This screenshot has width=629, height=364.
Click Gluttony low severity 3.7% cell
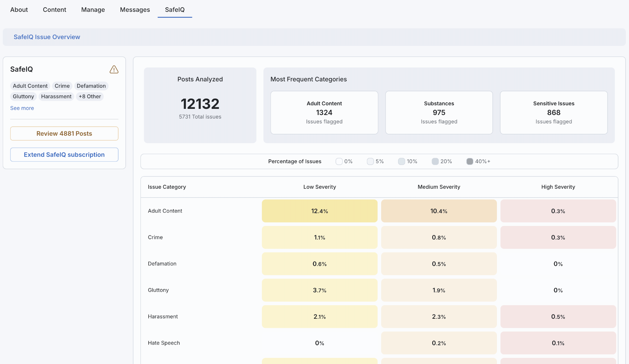coord(320,290)
